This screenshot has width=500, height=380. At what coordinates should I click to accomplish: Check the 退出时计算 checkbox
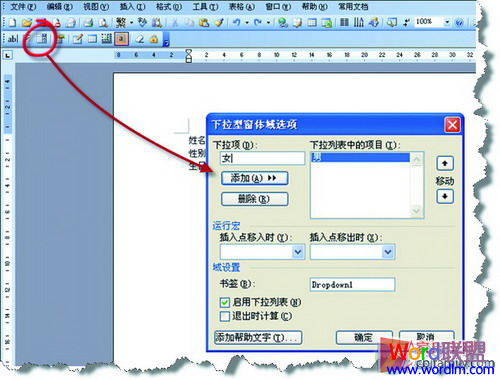pos(224,316)
